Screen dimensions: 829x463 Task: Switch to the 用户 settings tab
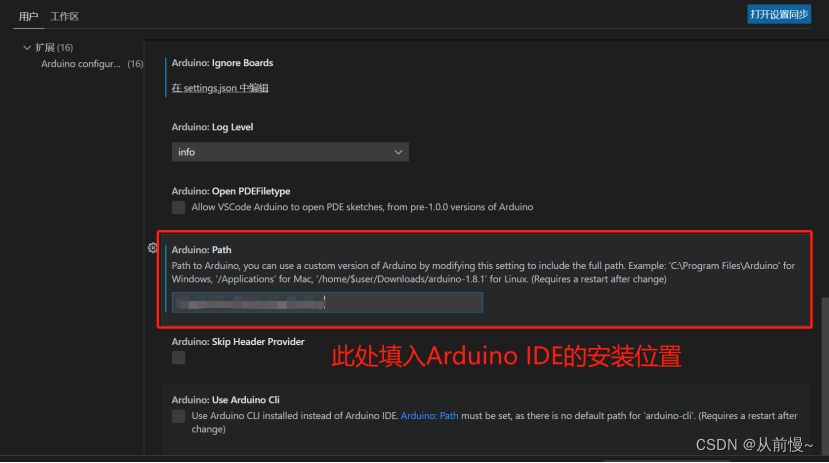click(28, 16)
